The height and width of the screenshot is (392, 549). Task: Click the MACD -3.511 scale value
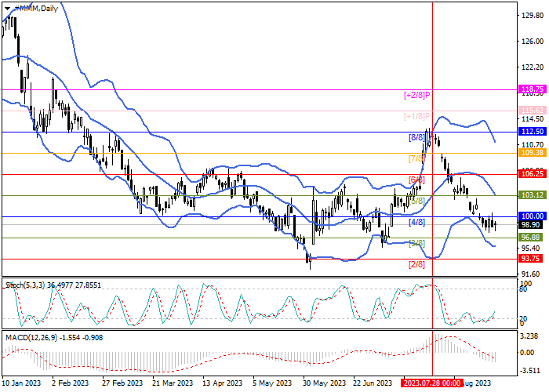point(529,371)
